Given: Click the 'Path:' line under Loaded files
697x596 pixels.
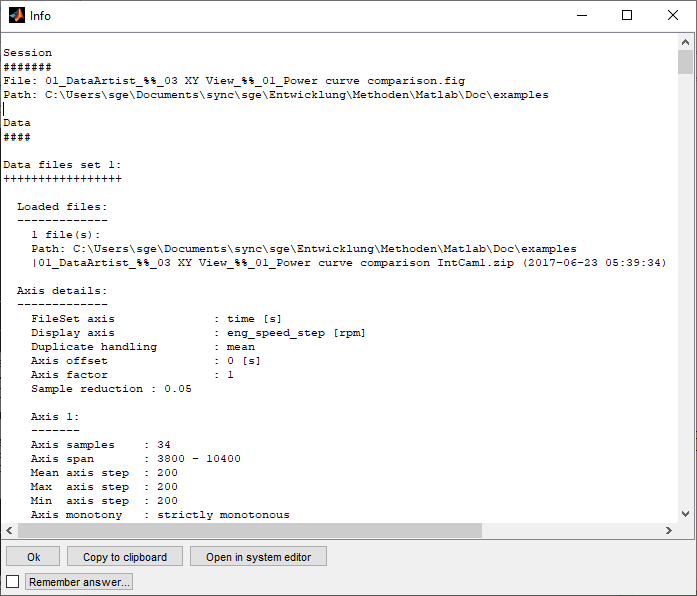Looking at the screenshot, I should pyautogui.click(x=304, y=248).
